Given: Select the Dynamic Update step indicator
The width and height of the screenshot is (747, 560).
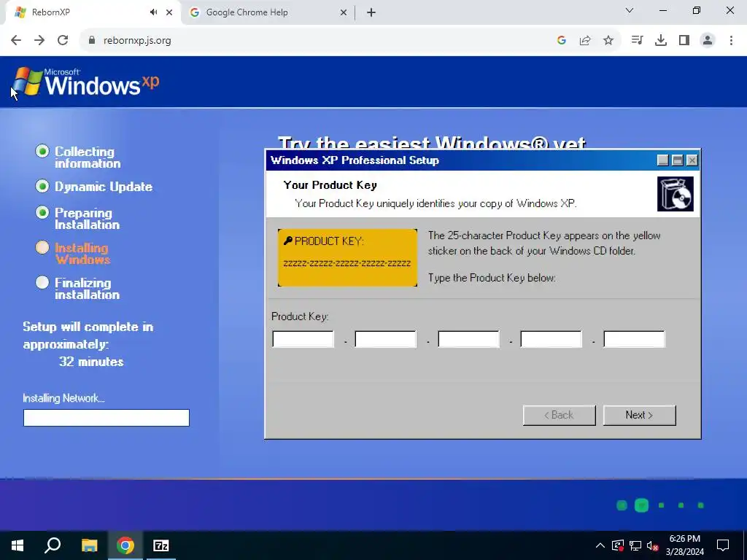Looking at the screenshot, I should 42,186.
